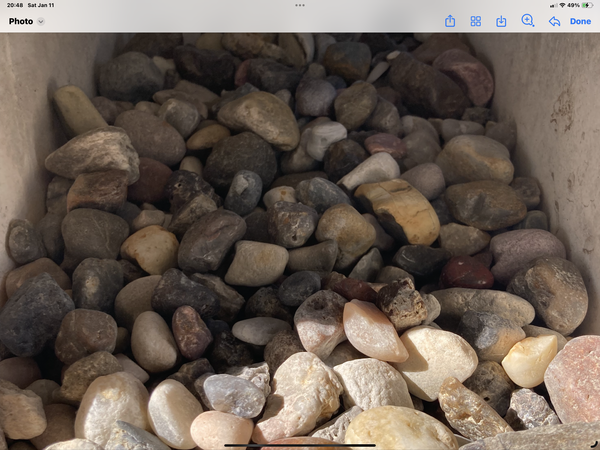Screen dimensions: 600x450
Task: Tap the three-dot multitasking indicator at top
Action: point(300,5)
